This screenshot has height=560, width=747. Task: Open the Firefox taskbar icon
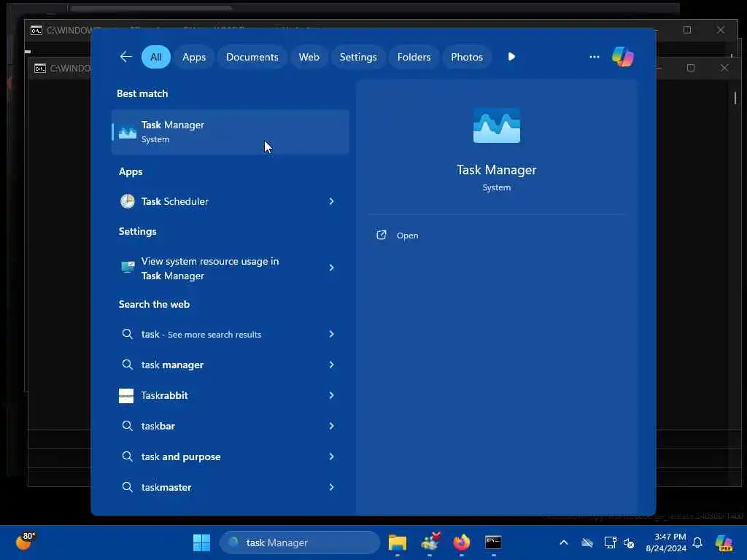click(x=461, y=542)
